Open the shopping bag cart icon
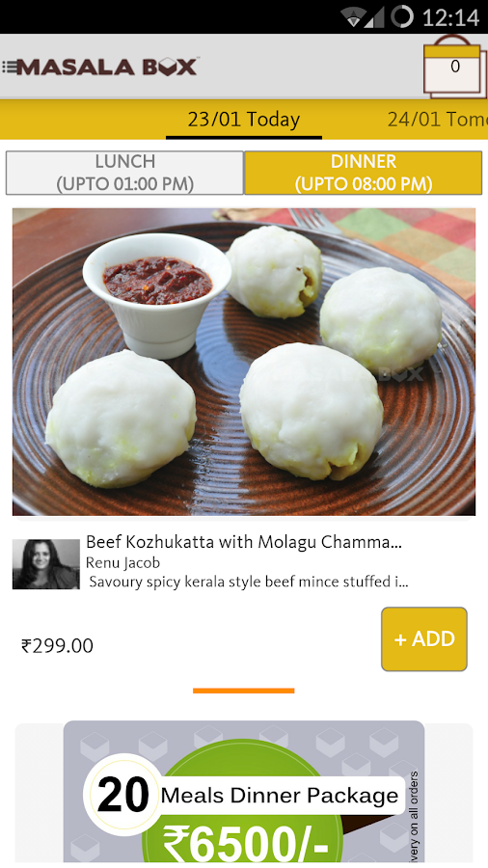488x868 pixels. 455,67
